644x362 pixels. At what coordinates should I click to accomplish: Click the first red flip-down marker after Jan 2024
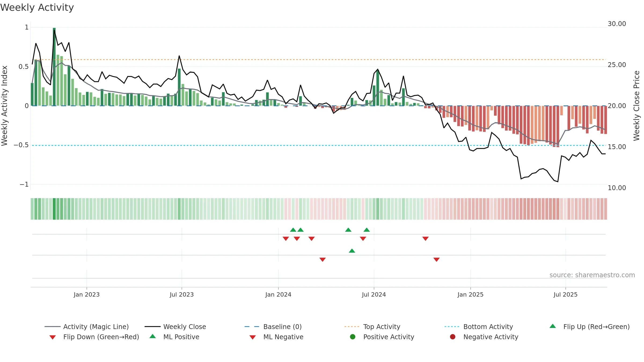click(286, 238)
